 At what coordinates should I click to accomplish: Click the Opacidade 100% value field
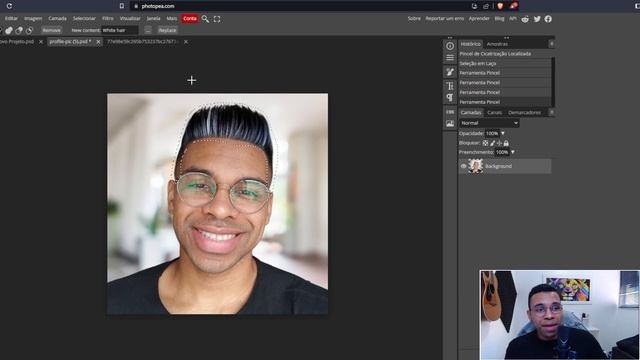(492, 133)
